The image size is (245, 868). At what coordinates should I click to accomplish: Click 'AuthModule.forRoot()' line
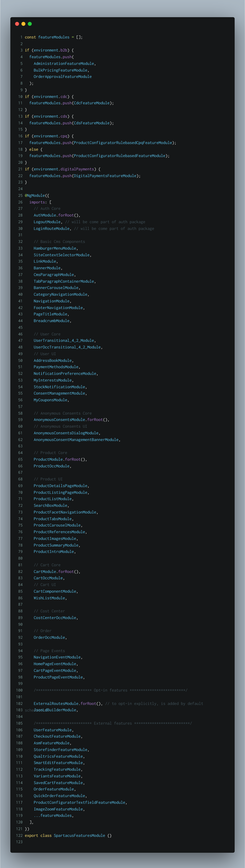[x=57, y=215]
